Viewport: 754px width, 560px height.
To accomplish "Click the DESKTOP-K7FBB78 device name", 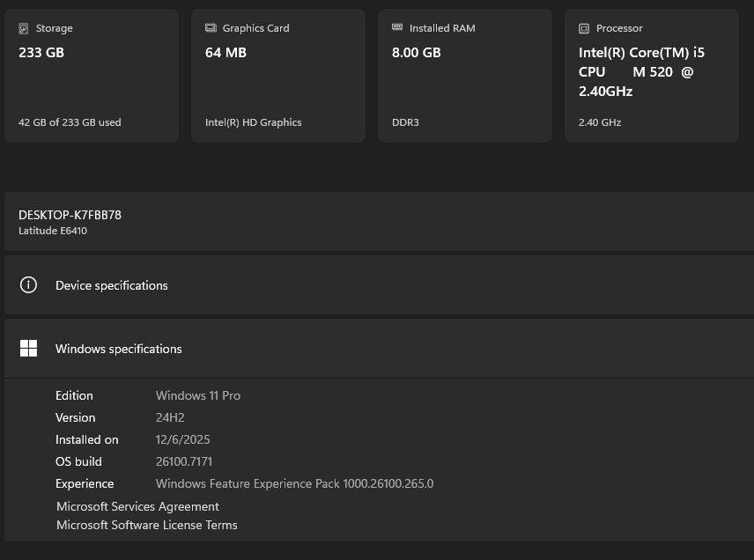I will click(x=70, y=215).
